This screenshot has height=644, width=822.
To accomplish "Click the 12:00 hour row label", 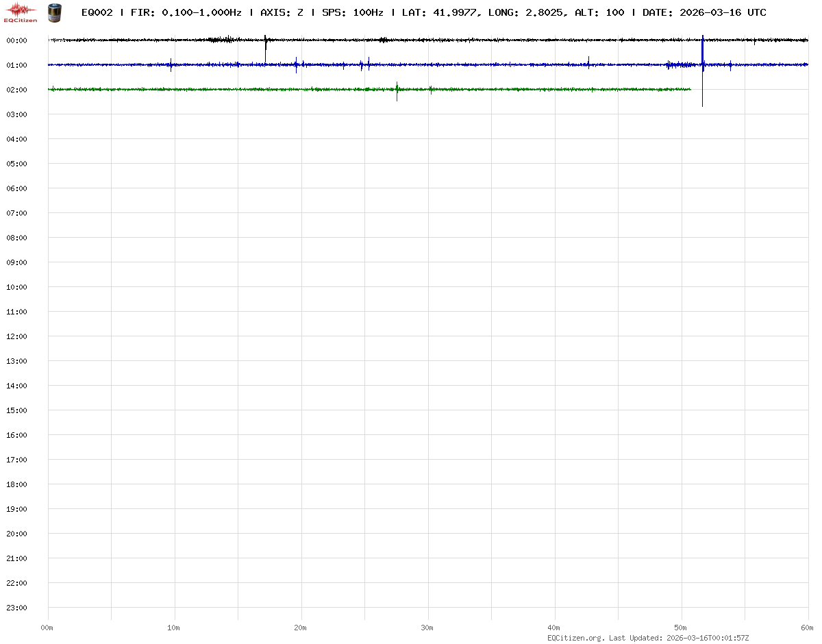I will (16, 336).
